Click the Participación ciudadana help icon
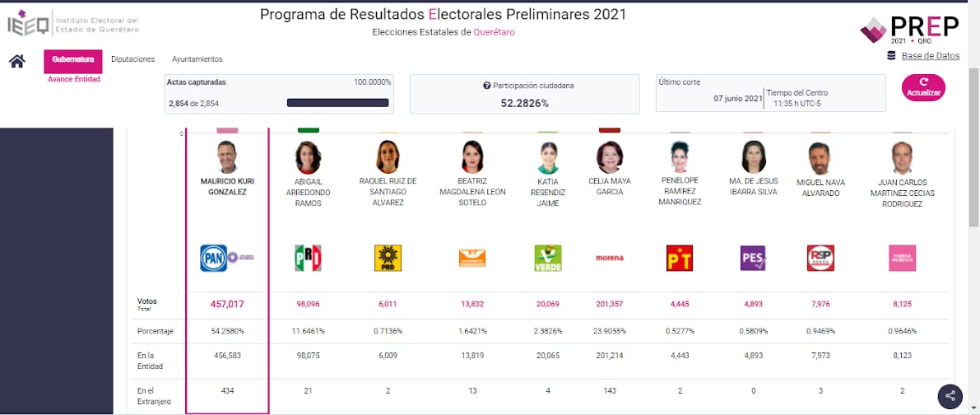Image resolution: width=980 pixels, height=415 pixels. tap(487, 86)
